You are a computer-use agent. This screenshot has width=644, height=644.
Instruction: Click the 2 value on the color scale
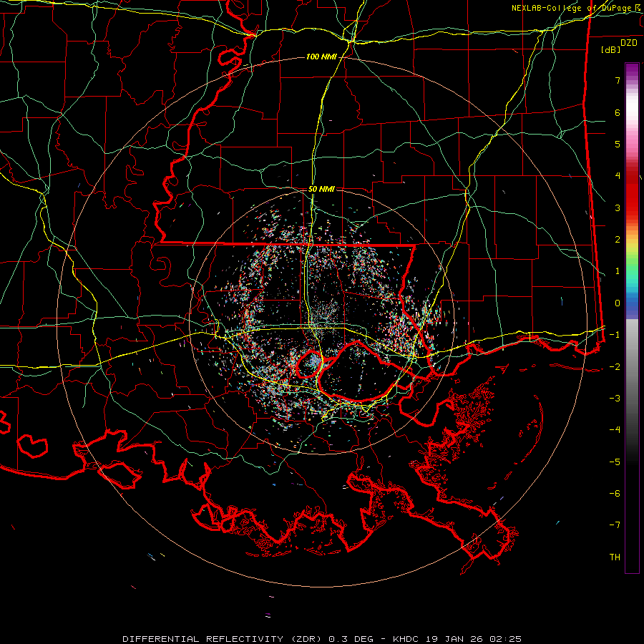(618, 240)
